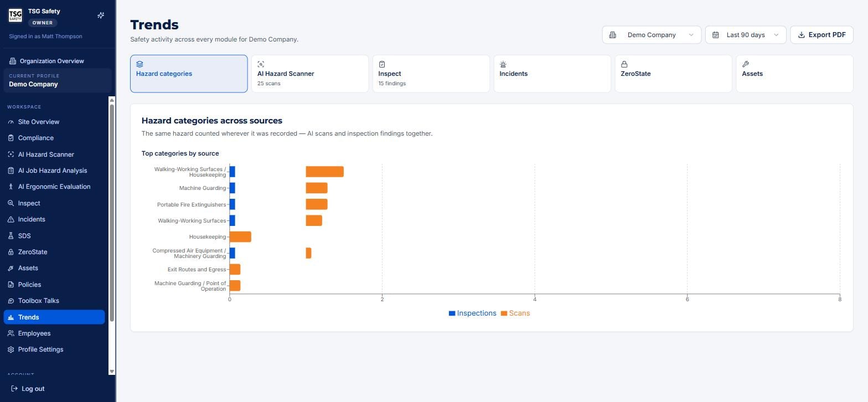Screen dimensions: 868x402
Task: Click the Employees people icon
Action: 11,333
